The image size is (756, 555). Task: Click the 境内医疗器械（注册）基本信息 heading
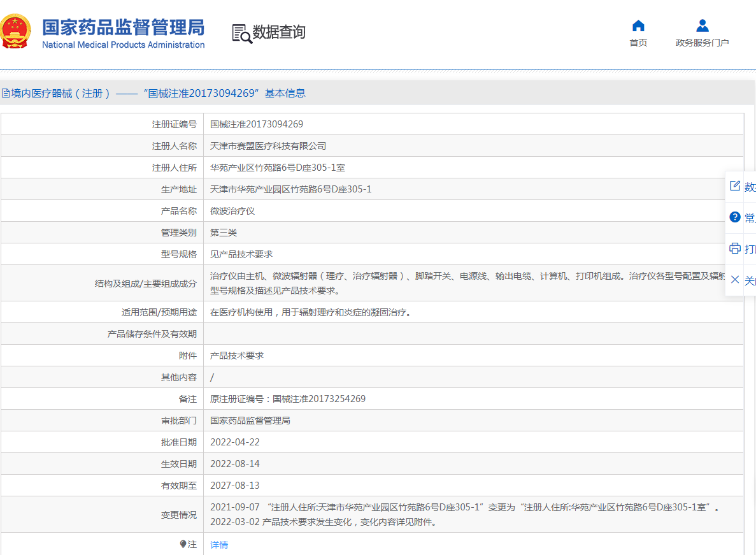tap(158, 93)
